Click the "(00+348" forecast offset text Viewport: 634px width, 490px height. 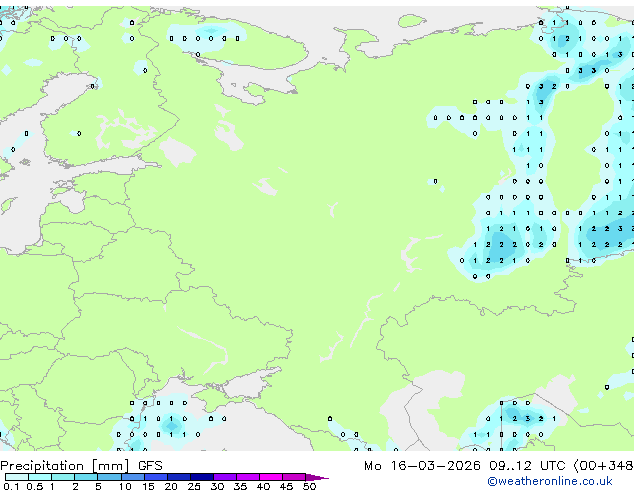pos(603,466)
